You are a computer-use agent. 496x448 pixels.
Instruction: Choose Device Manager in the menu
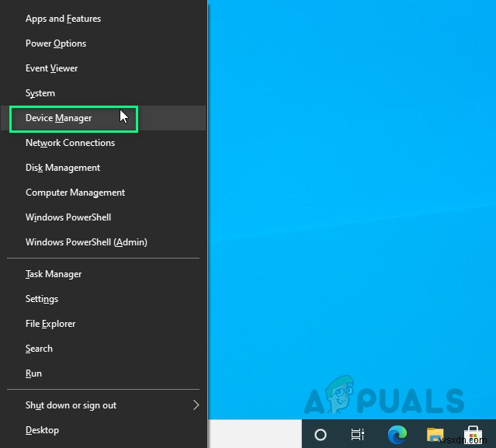pyautogui.click(x=103, y=118)
